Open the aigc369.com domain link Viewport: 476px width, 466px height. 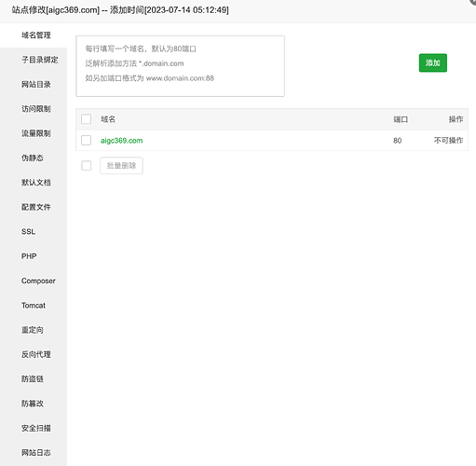(x=122, y=141)
